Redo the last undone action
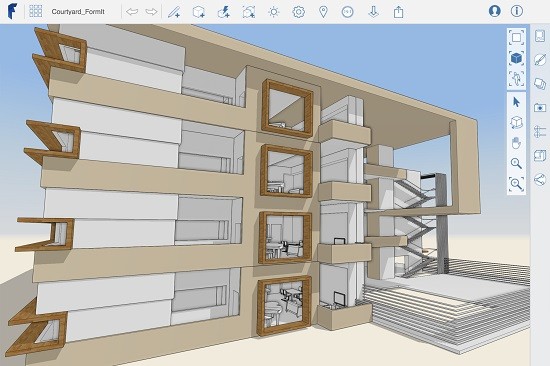Viewport: 550px width, 366px height. coord(151,12)
